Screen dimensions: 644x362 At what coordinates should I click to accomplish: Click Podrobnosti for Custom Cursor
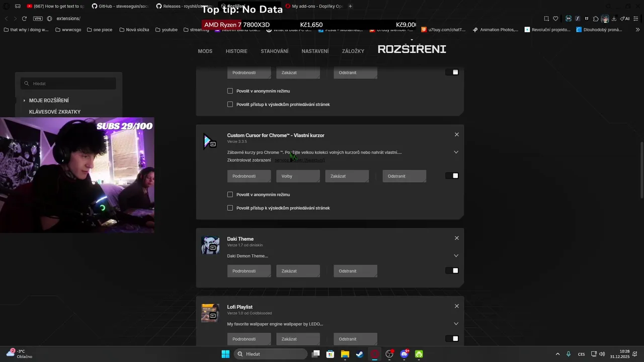click(249, 176)
